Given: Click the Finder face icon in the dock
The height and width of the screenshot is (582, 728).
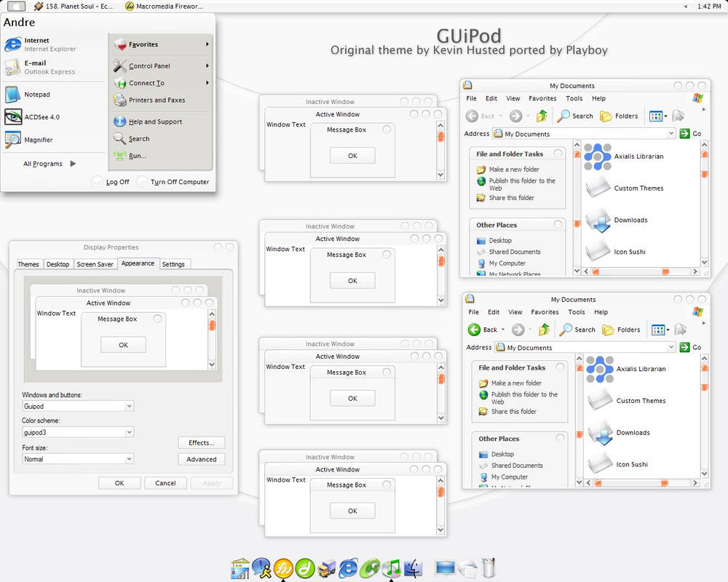Looking at the screenshot, I should [413, 568].
